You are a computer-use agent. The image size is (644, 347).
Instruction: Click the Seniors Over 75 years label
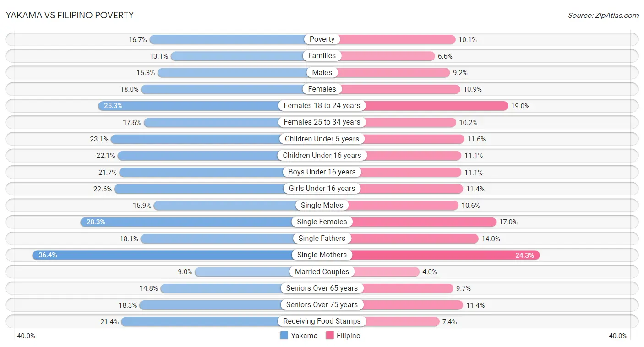[x=322, y=305]
